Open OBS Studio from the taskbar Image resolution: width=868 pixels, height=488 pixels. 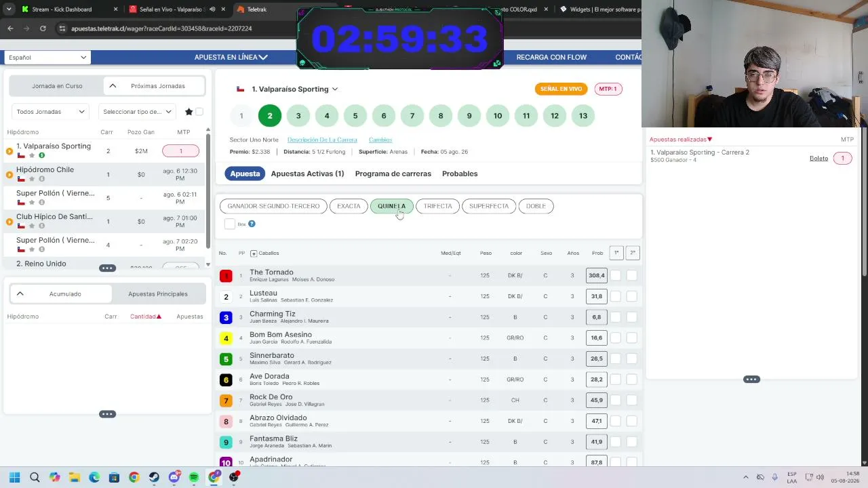coord(234,477)
